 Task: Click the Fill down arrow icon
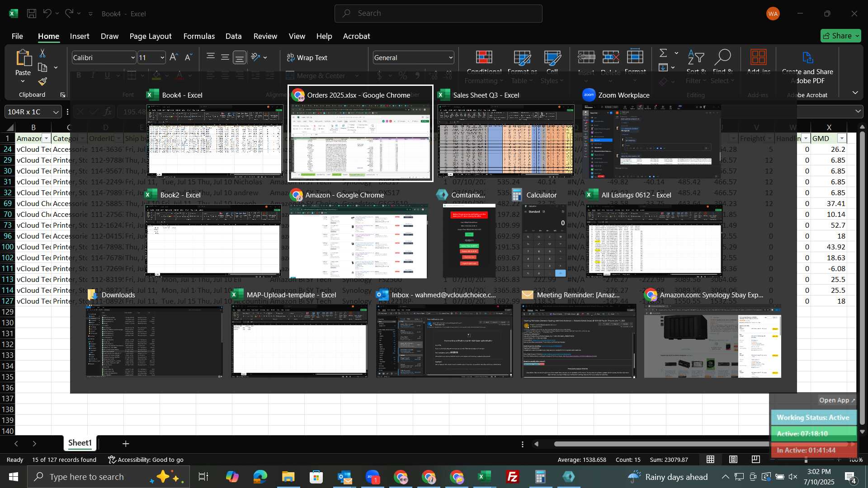point(663,68)
